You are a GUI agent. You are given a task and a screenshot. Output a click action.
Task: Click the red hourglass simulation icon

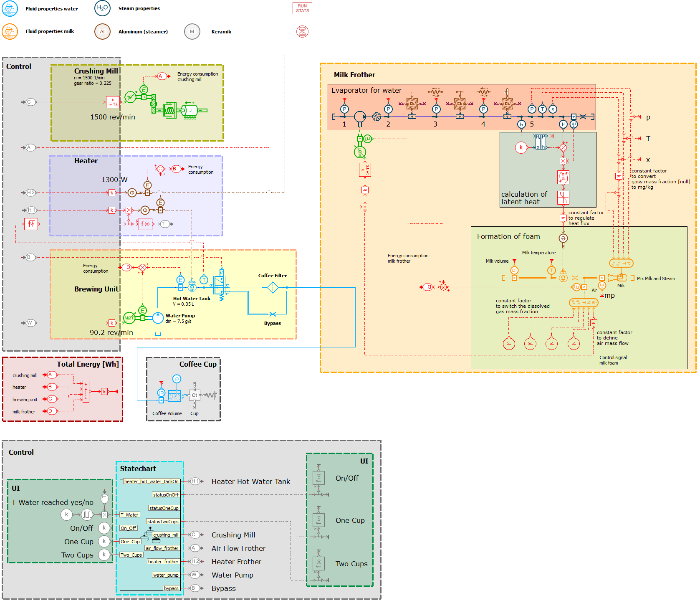[x=302, y=31]
